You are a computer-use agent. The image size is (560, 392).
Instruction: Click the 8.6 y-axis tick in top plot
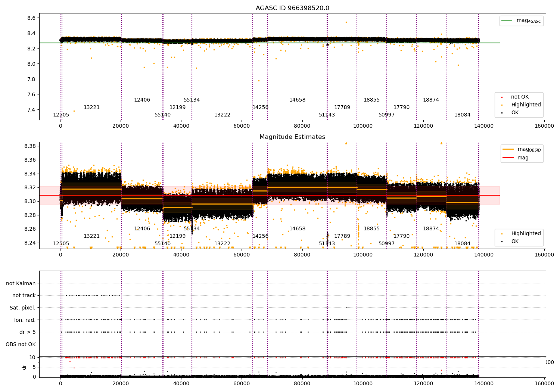31,18
